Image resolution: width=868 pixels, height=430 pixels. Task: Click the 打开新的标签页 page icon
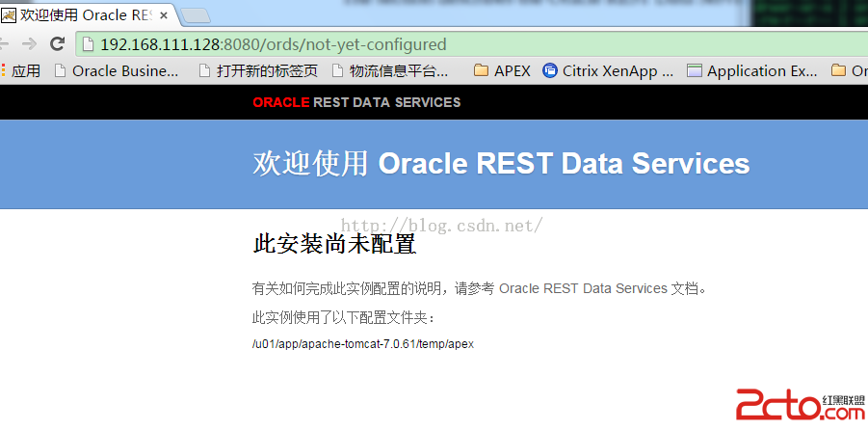(x=205, y=71)
